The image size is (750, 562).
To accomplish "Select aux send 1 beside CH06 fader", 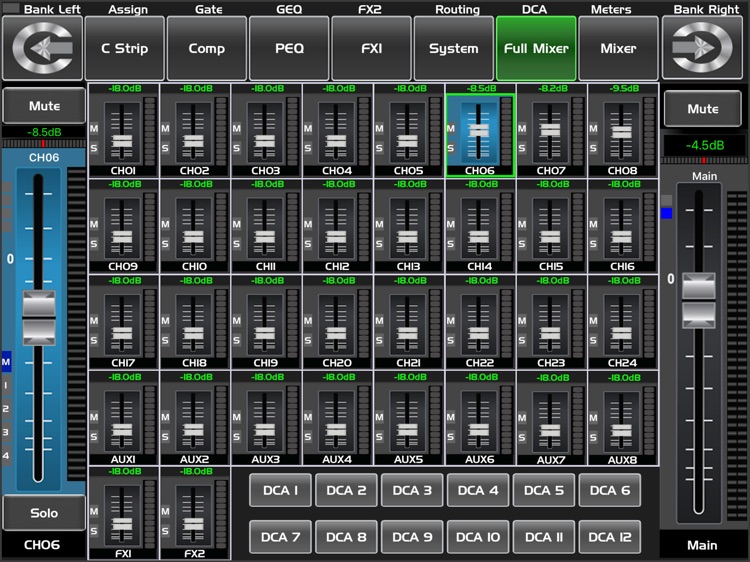I will tap(6, 385).
